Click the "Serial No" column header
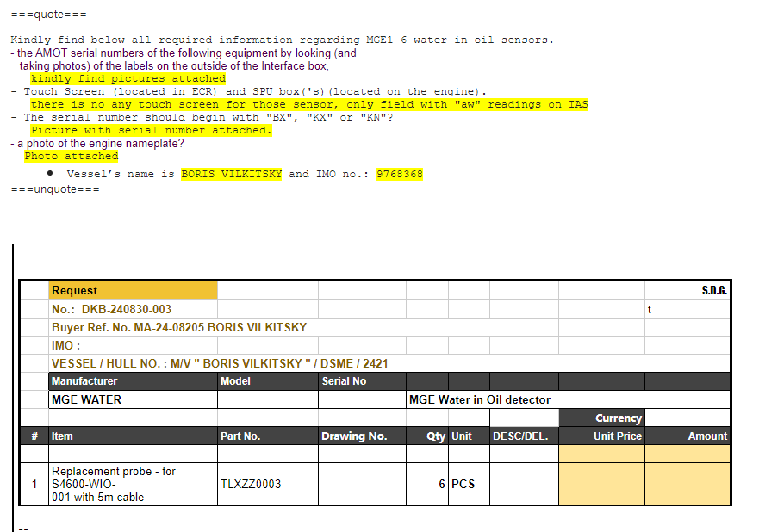The image size is (759, 532). pyautogui.click(x=362, y=381)
